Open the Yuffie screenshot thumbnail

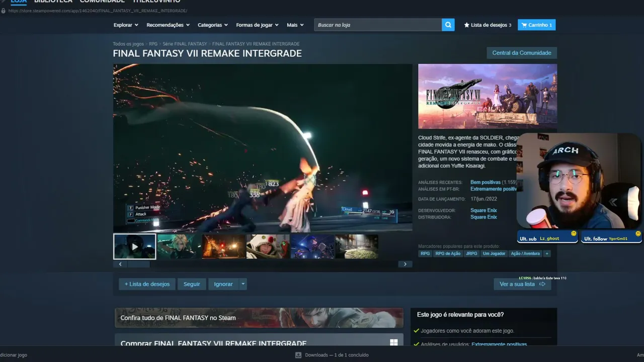pyautogui.click(x=268, y=246)
